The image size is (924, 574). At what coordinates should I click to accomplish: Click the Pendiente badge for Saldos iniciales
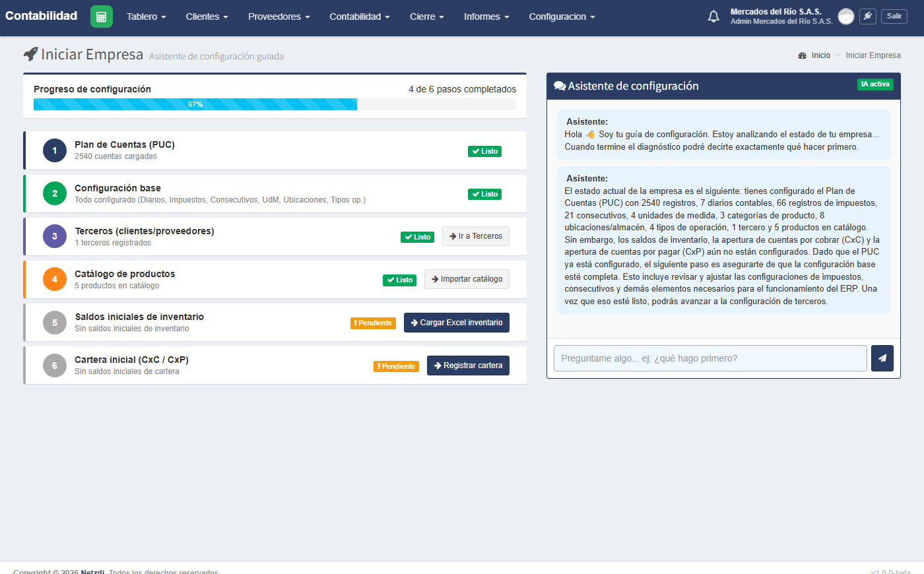[374, 323]
